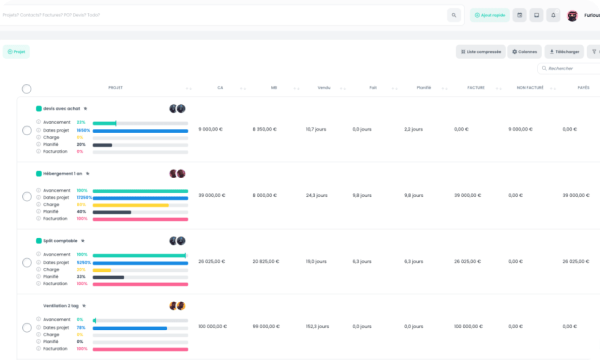This screenshot has height=360, width=600.
Task: Open the Colonnes settings button
Action: point(524,52)
